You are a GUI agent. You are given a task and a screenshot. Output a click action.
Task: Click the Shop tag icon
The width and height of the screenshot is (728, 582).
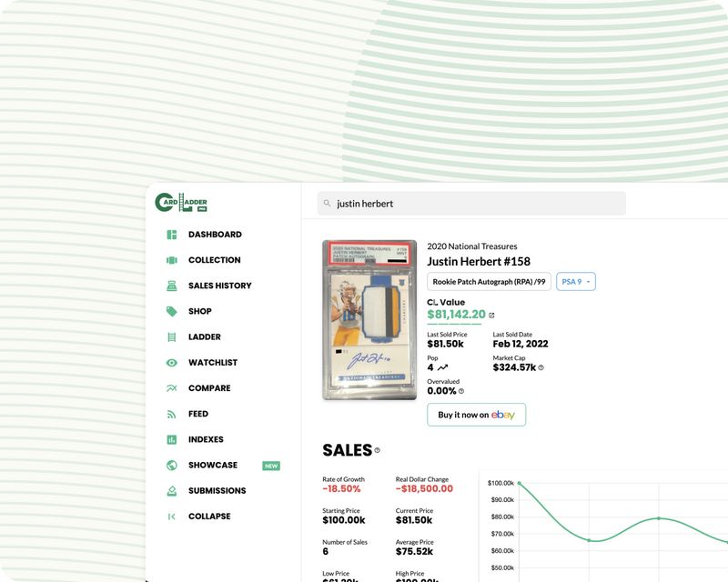172,311
